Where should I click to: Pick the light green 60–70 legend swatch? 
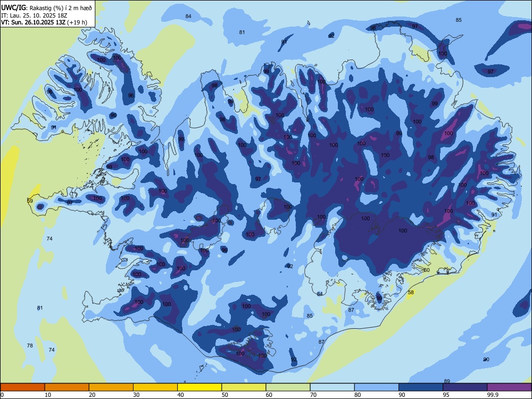pos(288,387)
